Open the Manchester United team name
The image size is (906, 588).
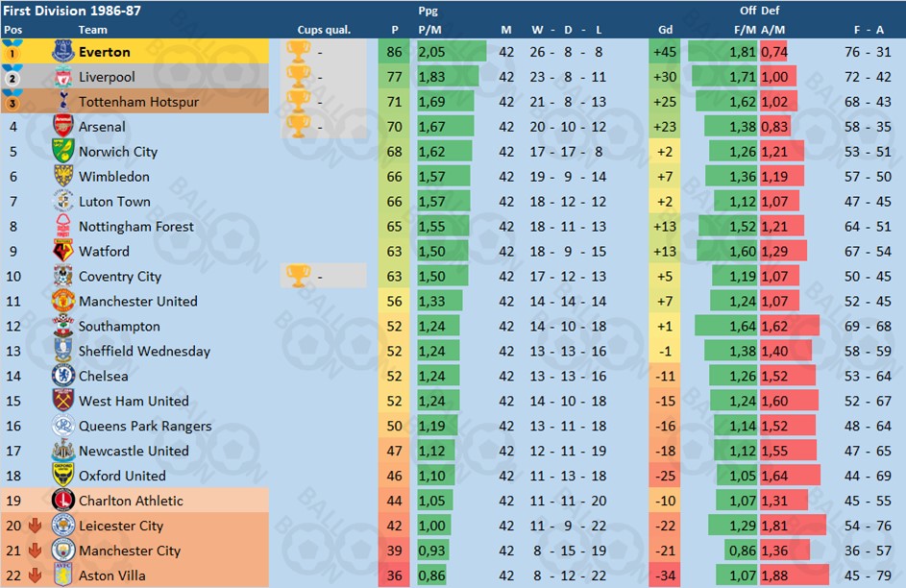pyautogui.click(x=138, y=301)
